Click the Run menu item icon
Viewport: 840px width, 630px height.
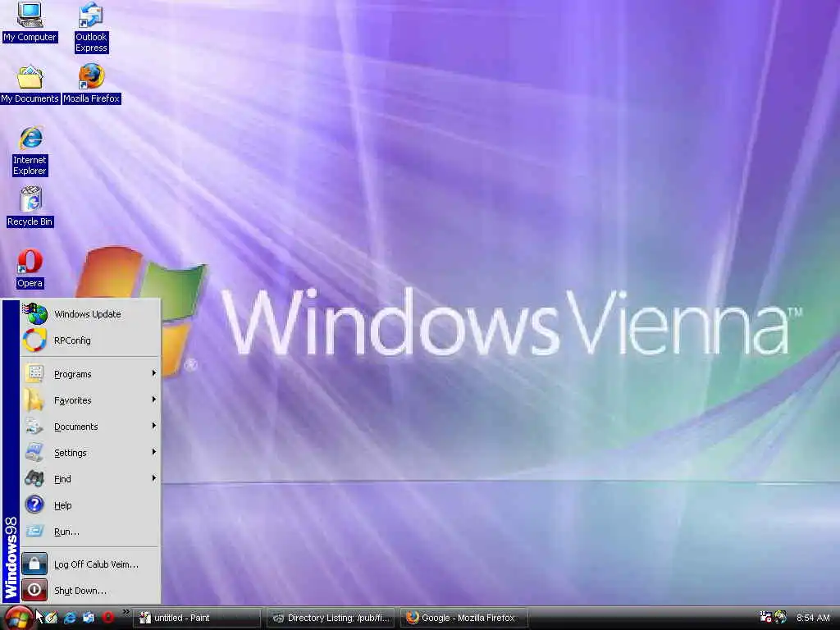(x=34, y=531)
